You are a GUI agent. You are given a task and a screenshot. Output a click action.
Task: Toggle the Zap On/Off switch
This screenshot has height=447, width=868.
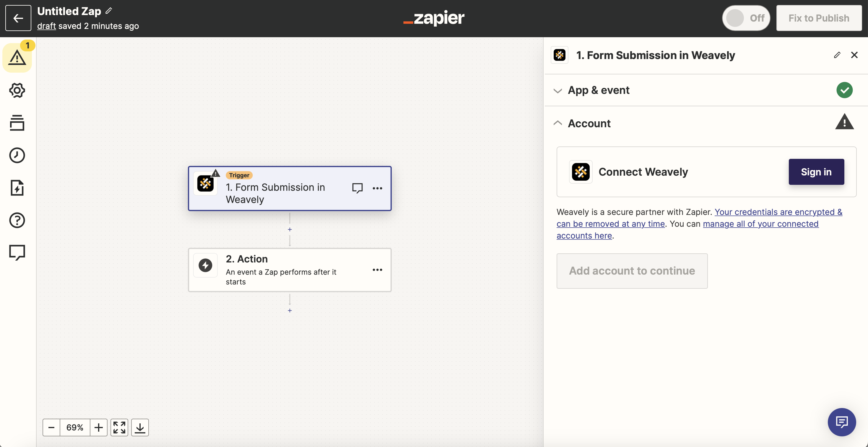click(746, 18)
